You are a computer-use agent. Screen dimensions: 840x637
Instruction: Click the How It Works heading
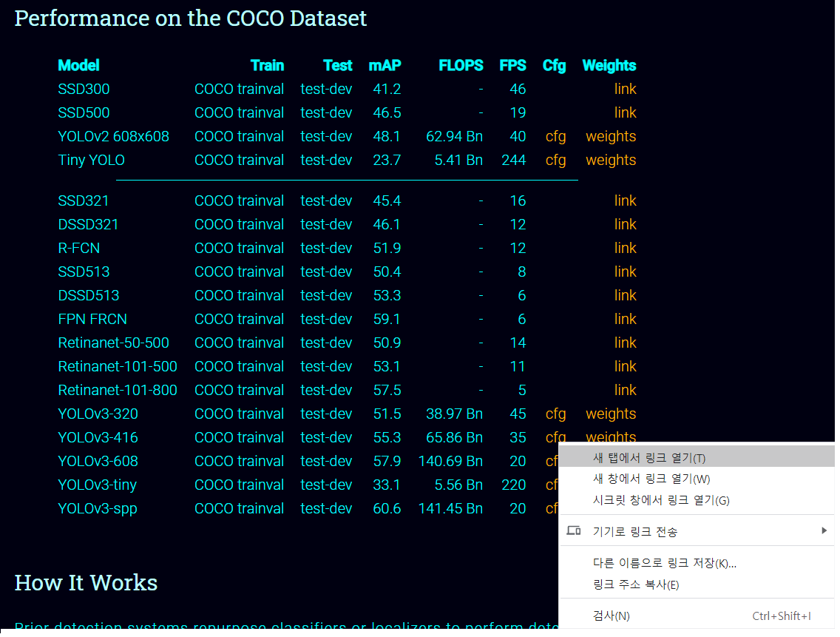86,584
